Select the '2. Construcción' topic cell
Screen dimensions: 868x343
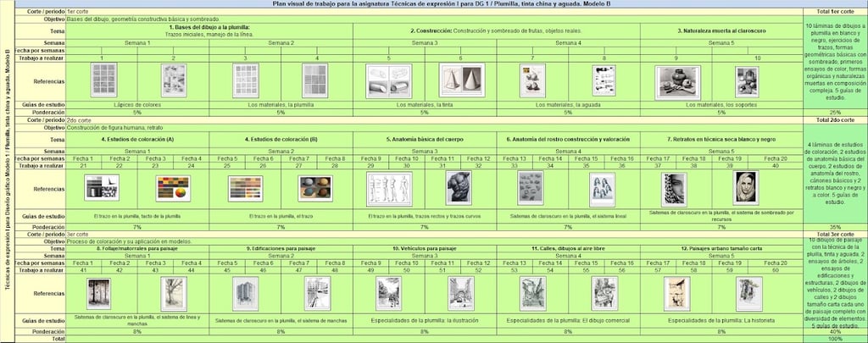497,30
